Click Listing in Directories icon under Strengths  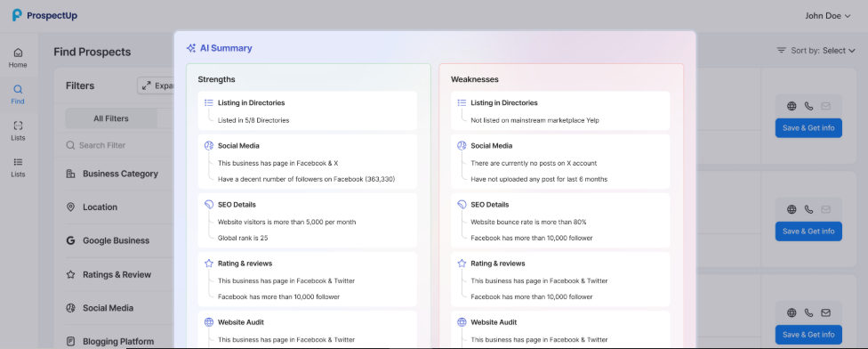209,102
